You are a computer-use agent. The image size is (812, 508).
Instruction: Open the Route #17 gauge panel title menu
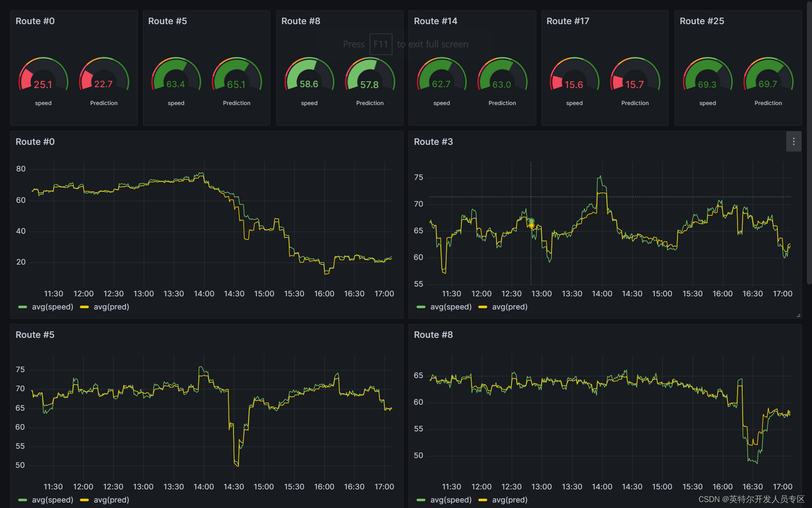pyautogui.click(x=568, y=21)
